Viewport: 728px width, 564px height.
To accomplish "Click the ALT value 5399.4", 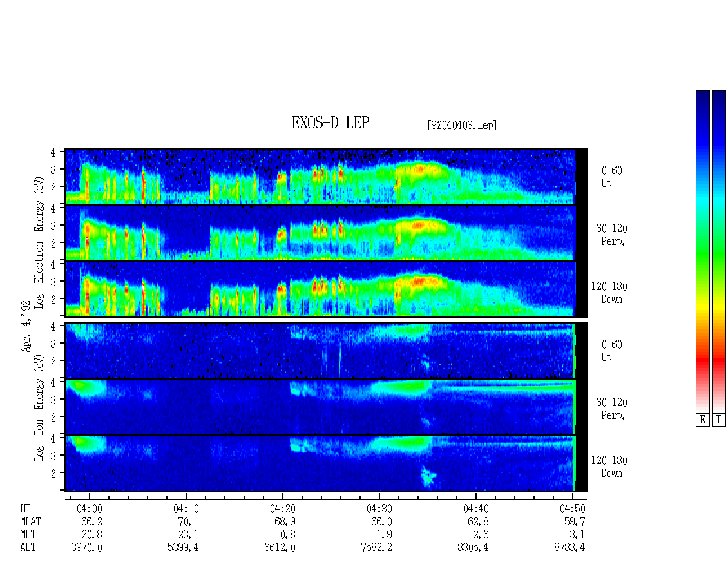I will coord(183,548).
